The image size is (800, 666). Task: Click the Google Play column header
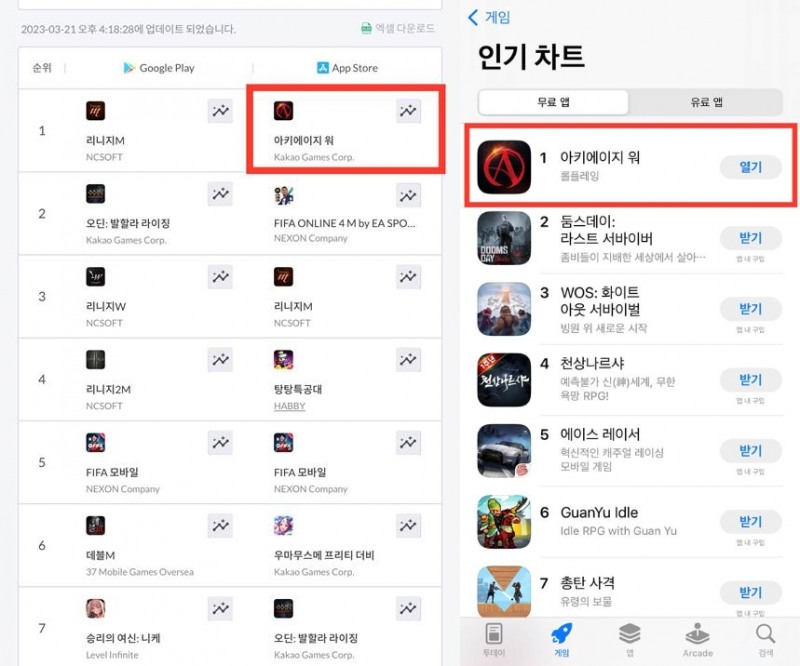click(159, 68)
